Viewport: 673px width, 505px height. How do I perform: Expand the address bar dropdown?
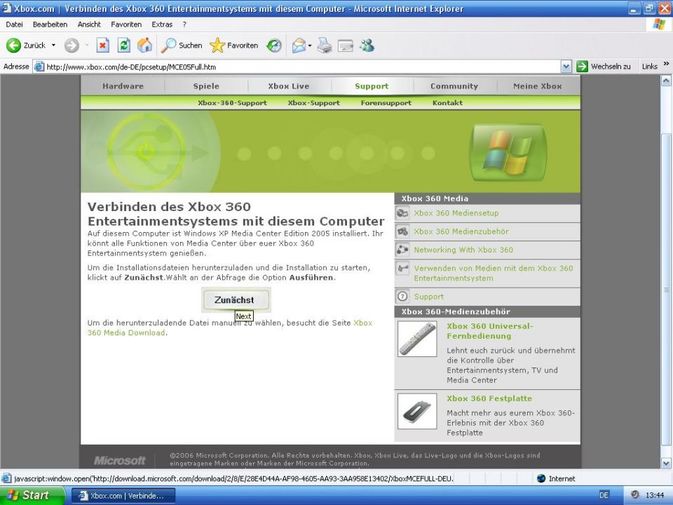point(566,67)
